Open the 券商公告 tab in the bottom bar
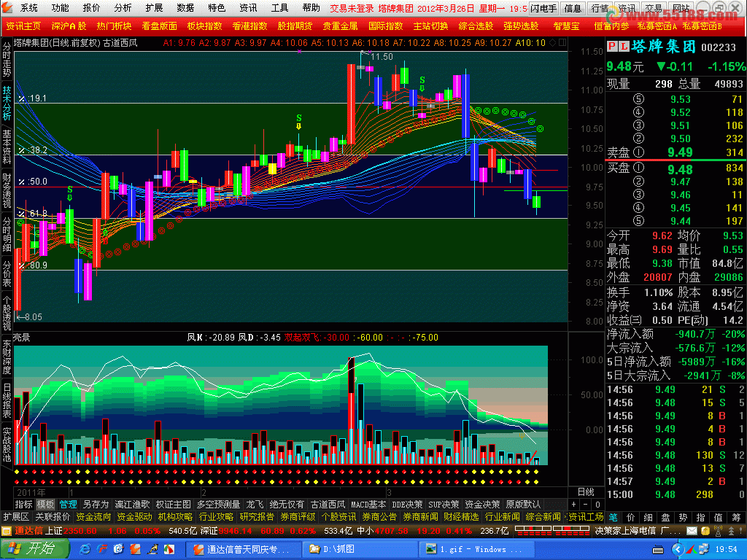This screenshot has width=747, height=560. click(379, 517)
